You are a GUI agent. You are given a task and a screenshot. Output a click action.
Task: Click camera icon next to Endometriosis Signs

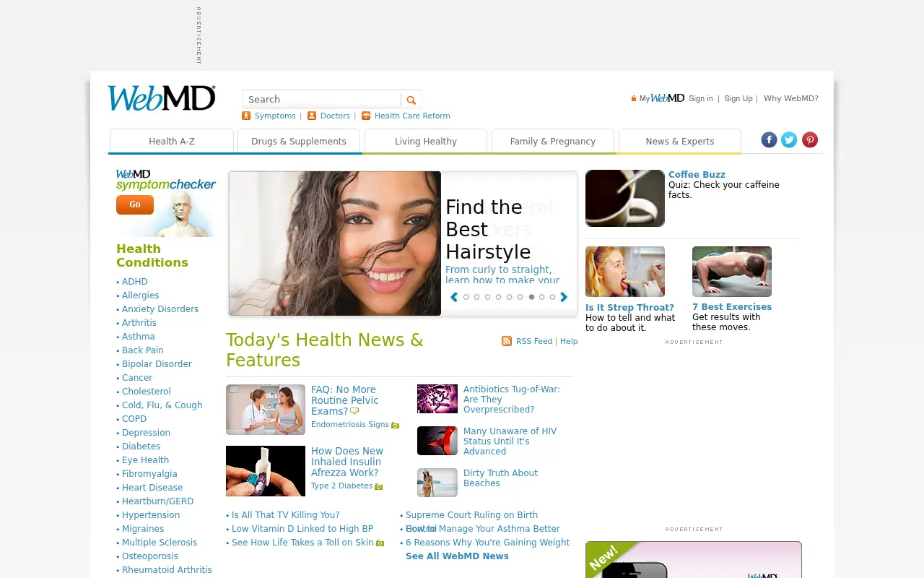tap(396, 426)
